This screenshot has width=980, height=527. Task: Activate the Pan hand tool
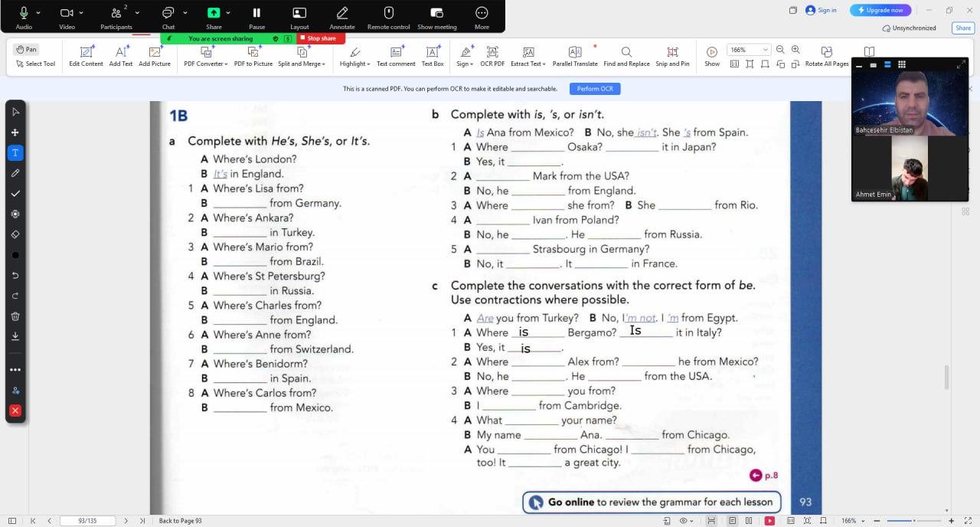click(26, 49)
